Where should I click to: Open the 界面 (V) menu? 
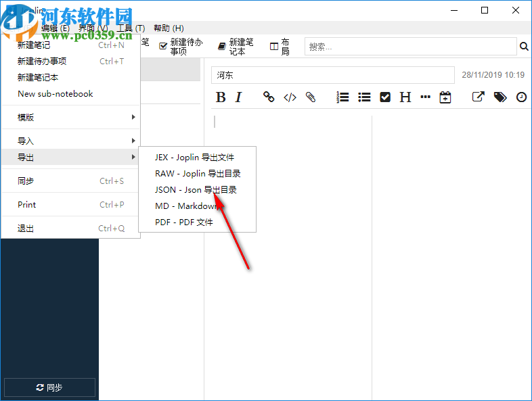93,28
